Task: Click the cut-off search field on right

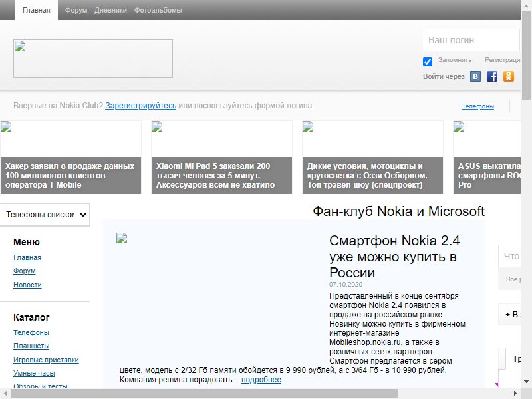Action: (509, 256)
